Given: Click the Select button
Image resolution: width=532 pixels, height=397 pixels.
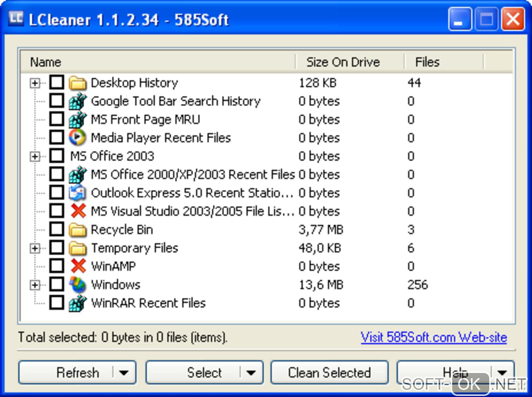Looking at the screenshot, I should click(x=204, y=372).
